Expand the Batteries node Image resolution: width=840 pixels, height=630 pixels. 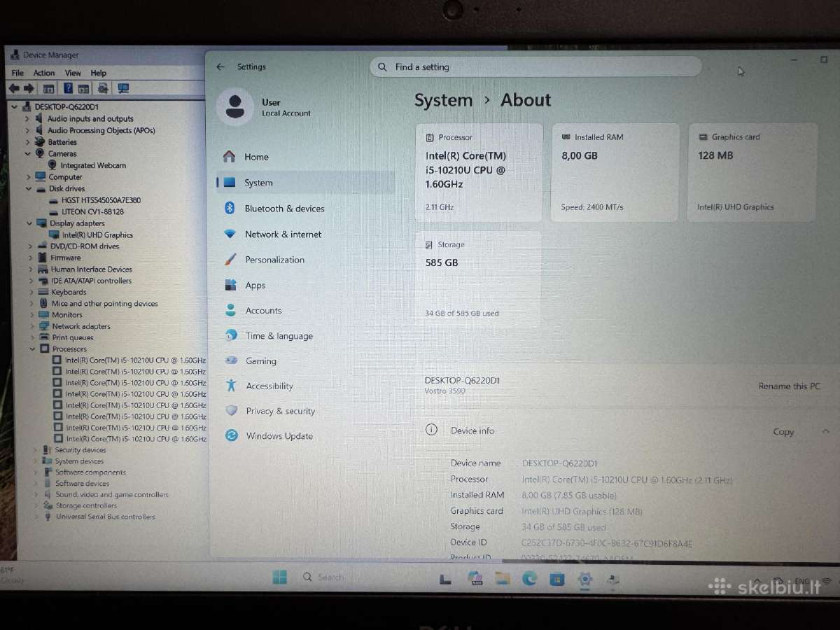28,142
